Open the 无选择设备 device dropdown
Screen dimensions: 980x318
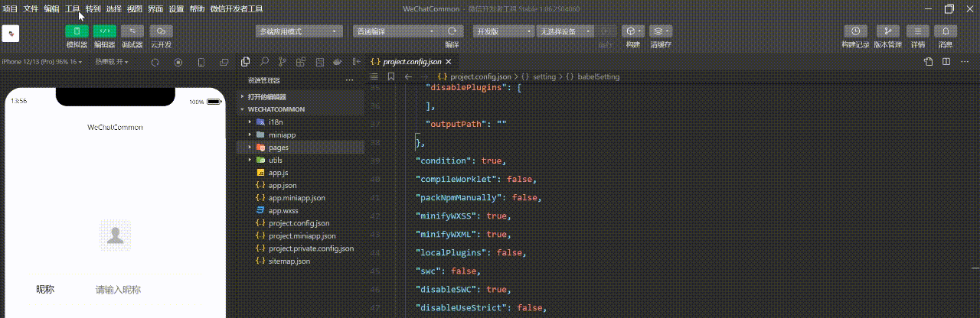pyautogui.click(x=565, y=31)
